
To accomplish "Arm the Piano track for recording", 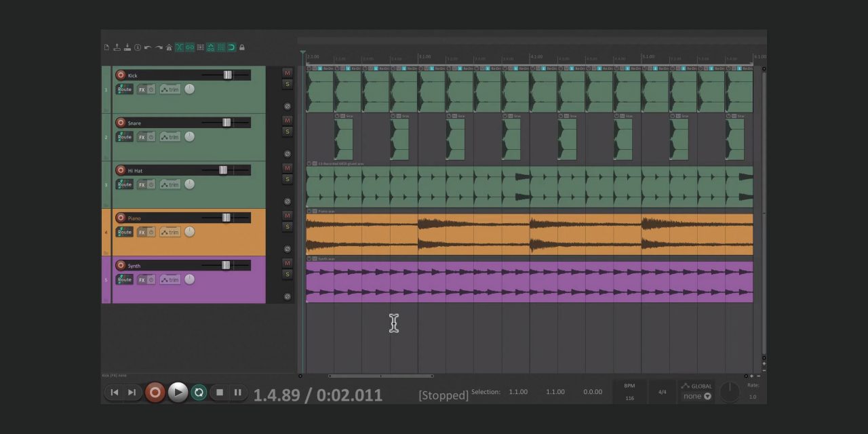I will click(x=121, y=218).
